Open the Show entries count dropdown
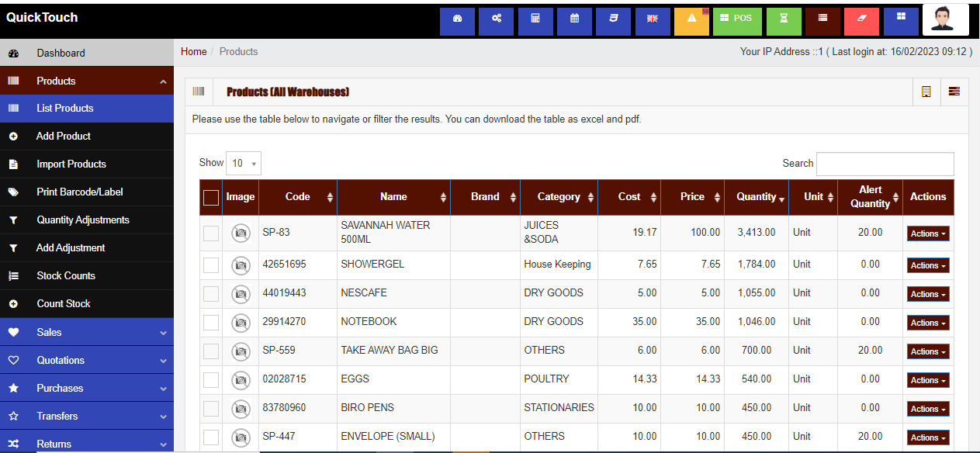This screenshot has height=453, width=980. 244,163
